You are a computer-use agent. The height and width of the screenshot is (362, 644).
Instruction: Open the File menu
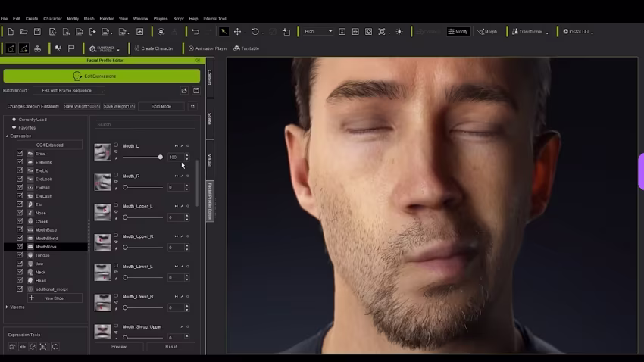click(x=4, y=18)
